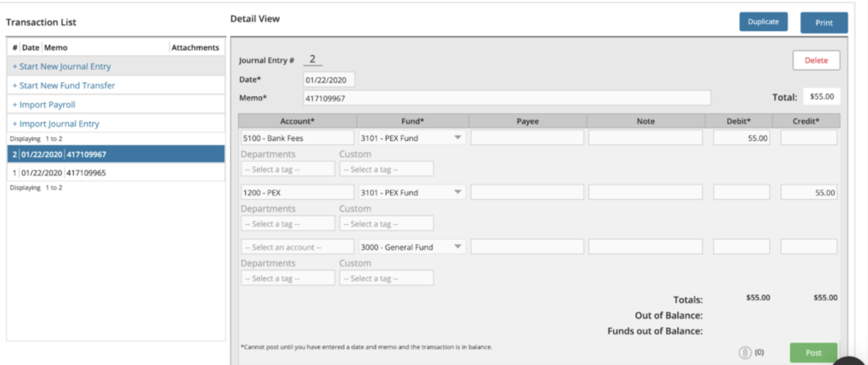
Task: Select Import Journal Entry
Action: (x=59, y=124)
